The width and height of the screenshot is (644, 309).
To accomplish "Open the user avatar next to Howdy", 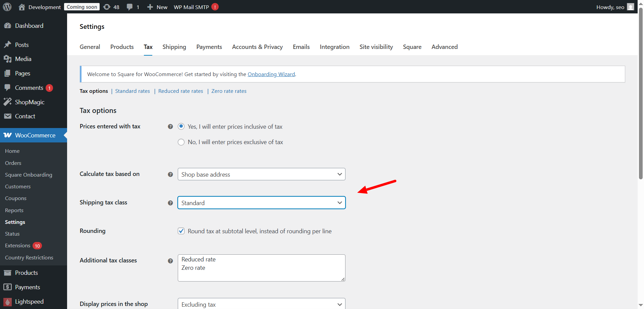I will (631, 7).
